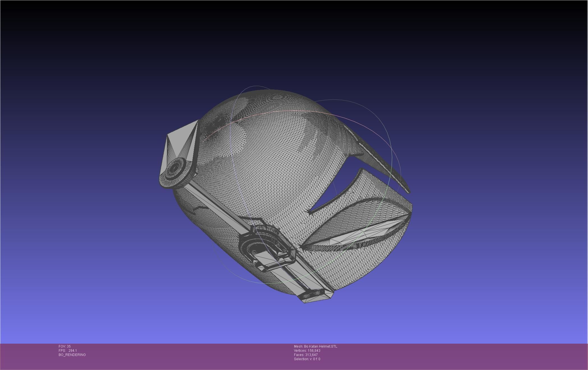Click the Faces: 313,647 text
588x370 pixels.
[306, 355]
